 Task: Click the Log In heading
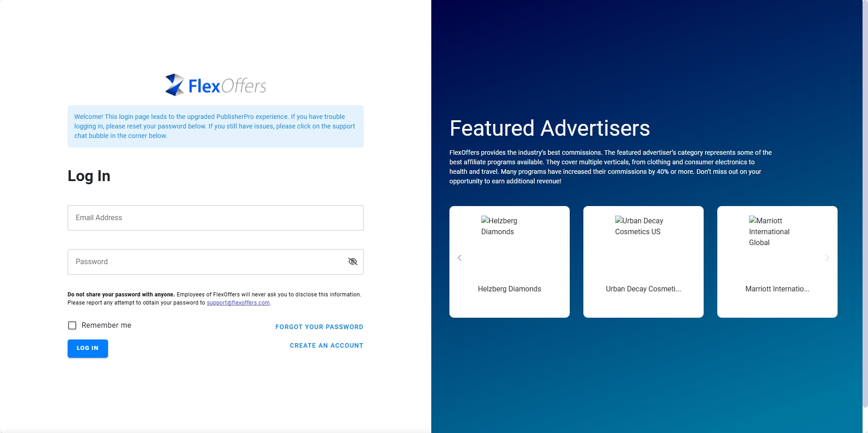pyautogui.click(x=89, y=176)
